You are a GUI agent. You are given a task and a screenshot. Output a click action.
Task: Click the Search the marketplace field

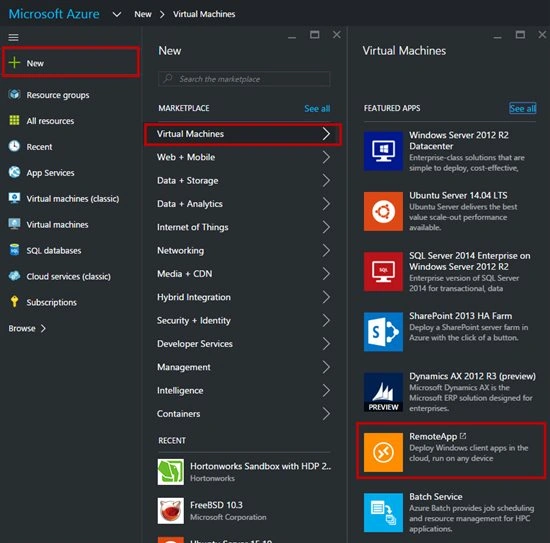(244, 79)
